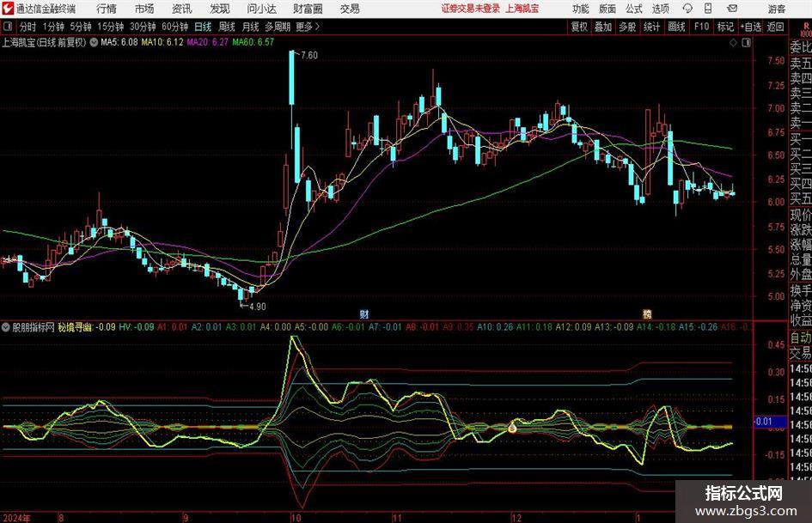Click the 2024年 date axis label

click(x=16, y=518)
